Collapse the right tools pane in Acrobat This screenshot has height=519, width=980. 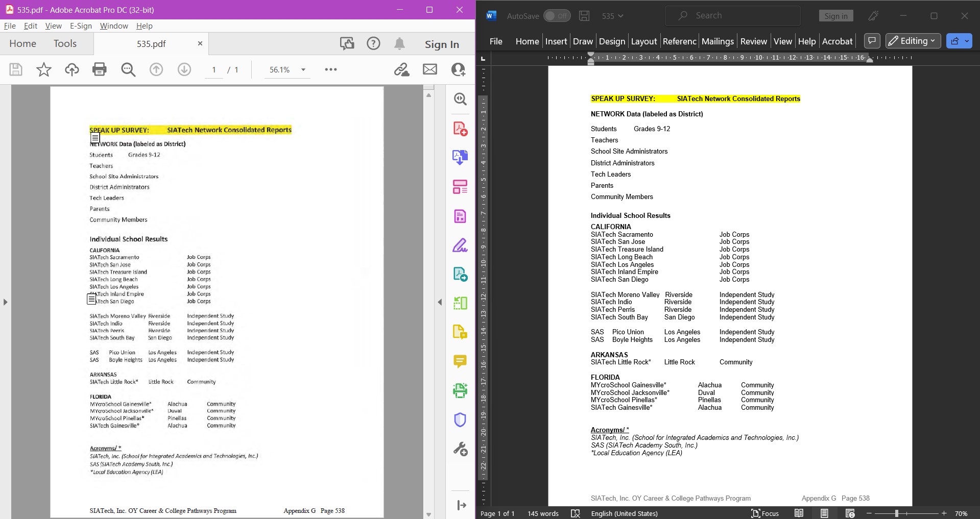pos(440,302)
